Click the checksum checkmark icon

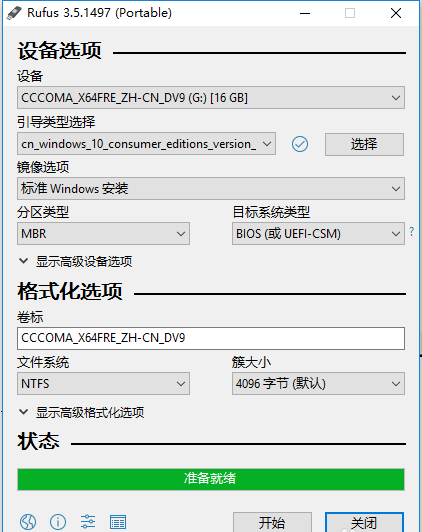pos(300,144)
